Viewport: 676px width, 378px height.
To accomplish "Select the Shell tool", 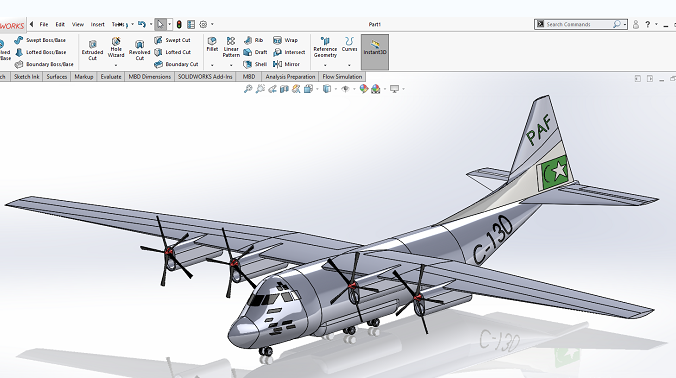I will pyautogui.click(x=255, y=64).
